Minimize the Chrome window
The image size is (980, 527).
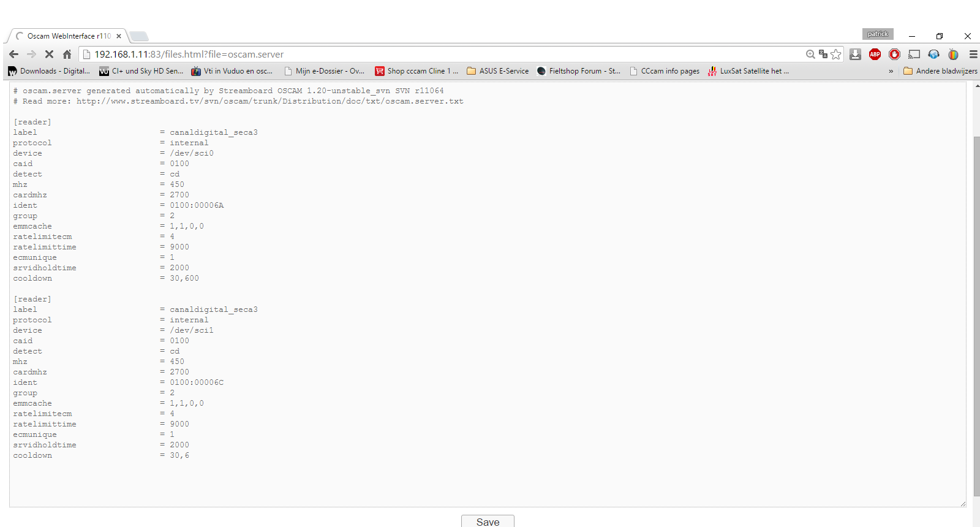(911, 36)
